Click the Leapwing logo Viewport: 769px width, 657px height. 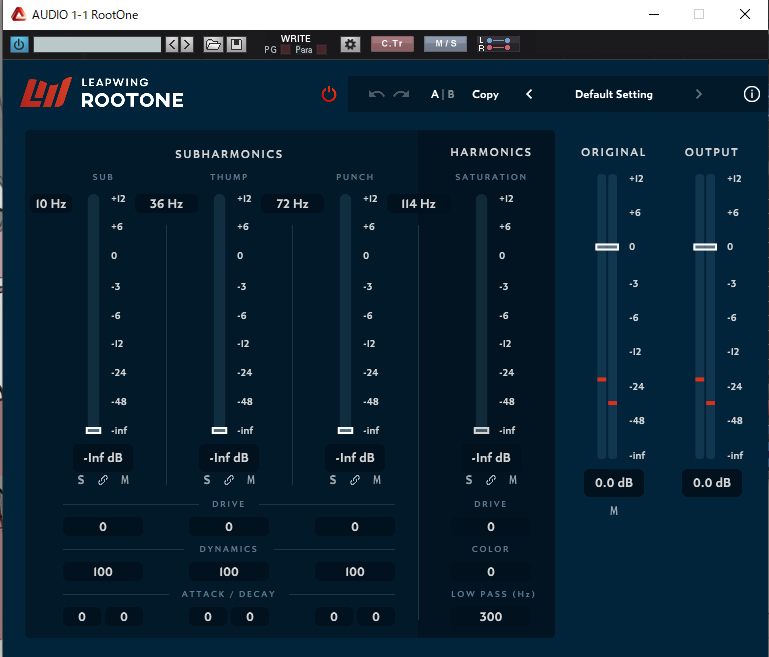coord(46,93)
